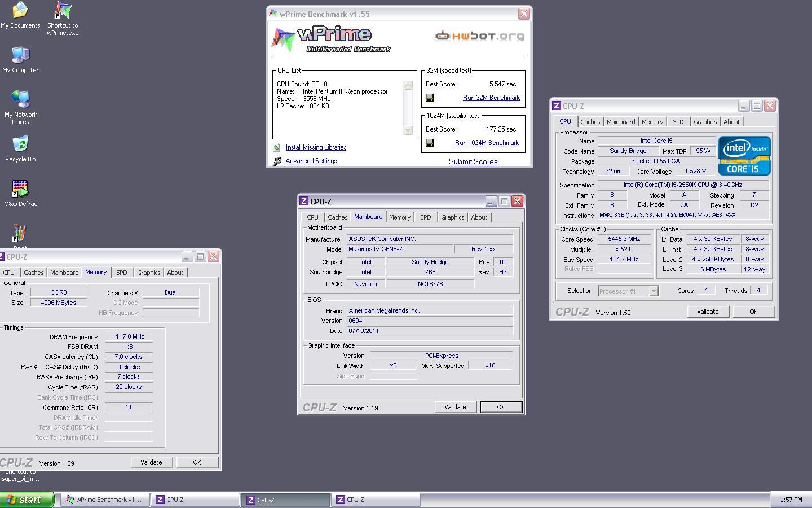Screen dimensions: 812x508
Task: Click OK in Memory window
Action: pos(197,462)
